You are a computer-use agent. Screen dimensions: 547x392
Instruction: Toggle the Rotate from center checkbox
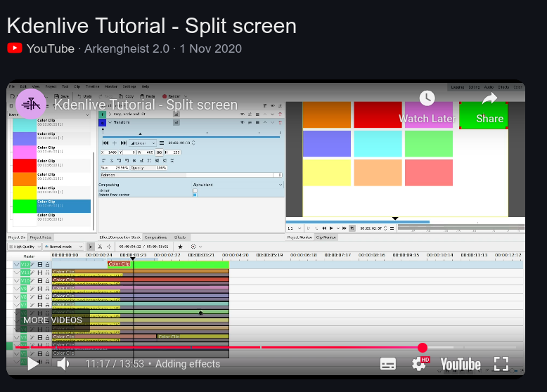coord(195,195)
